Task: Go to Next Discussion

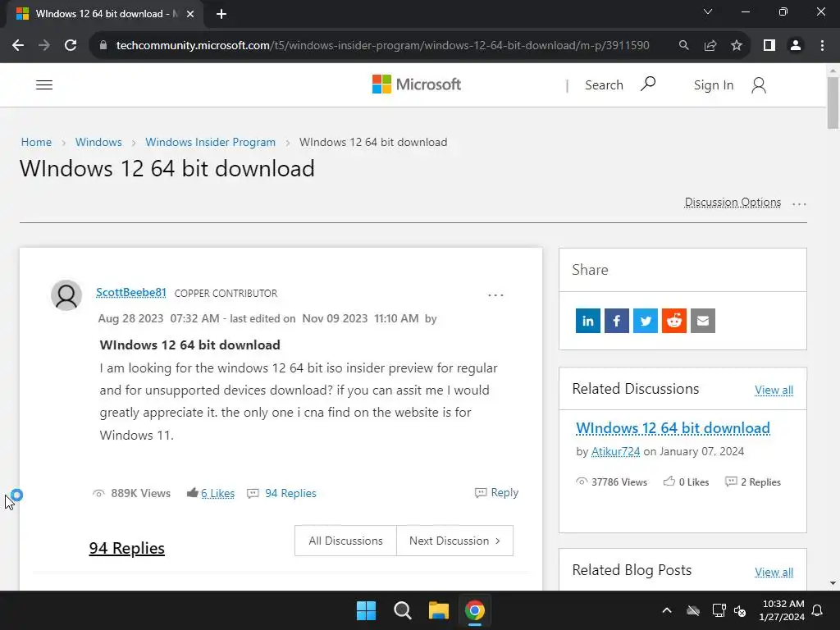Action: (x=454, y=541)
